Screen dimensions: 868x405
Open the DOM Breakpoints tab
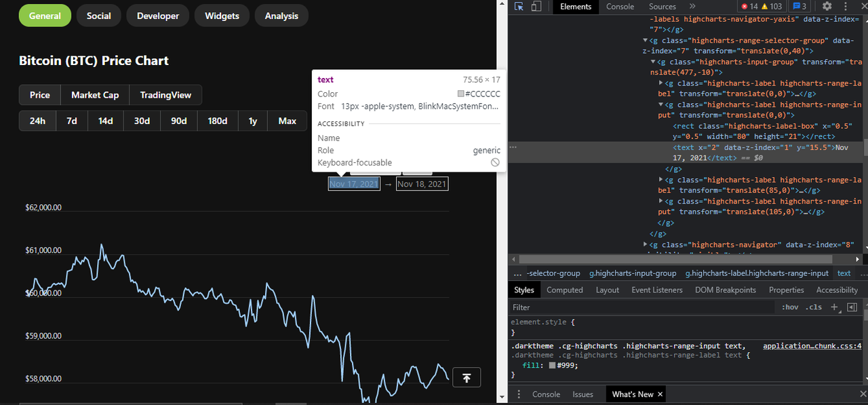[726, 290]
